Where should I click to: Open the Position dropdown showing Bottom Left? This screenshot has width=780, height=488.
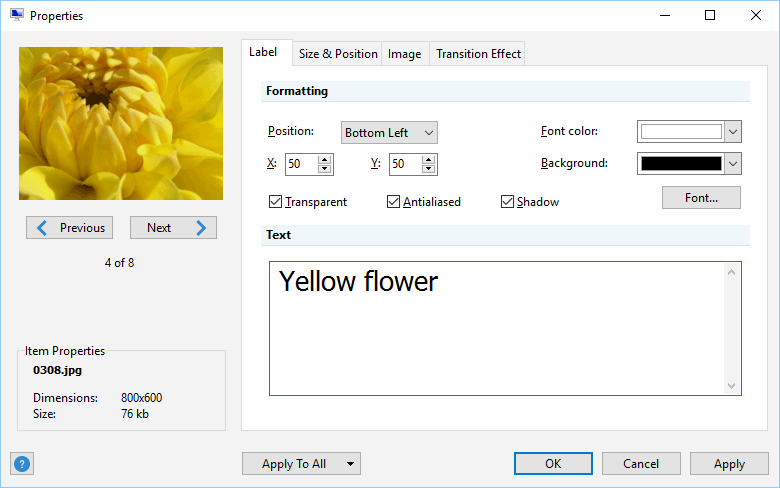389,133
